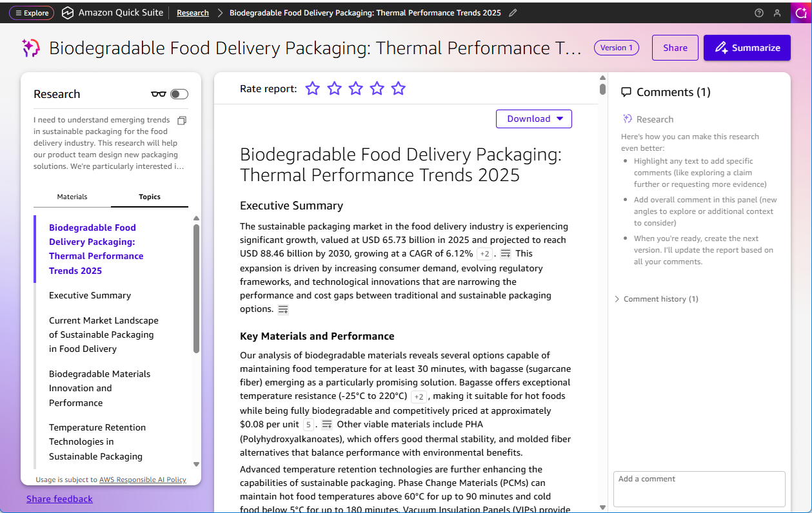Open the Download dropdown
Viewport: 812px width, 513px height.
coord(533,119)
